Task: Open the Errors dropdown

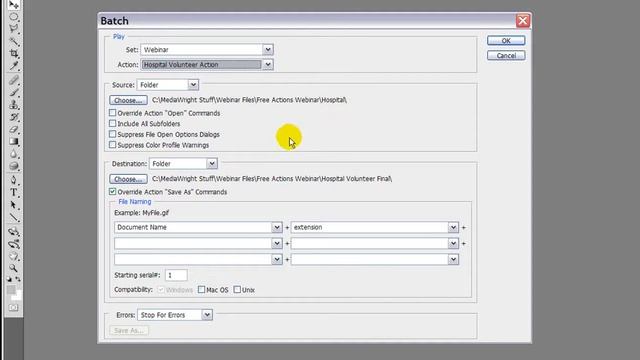Action: point(175,315)
